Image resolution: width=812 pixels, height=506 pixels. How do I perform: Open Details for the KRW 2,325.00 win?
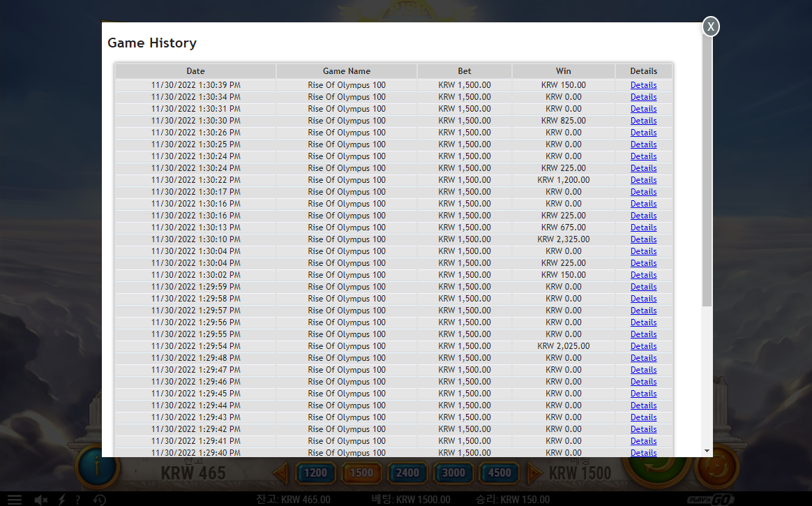click(644, 239)
